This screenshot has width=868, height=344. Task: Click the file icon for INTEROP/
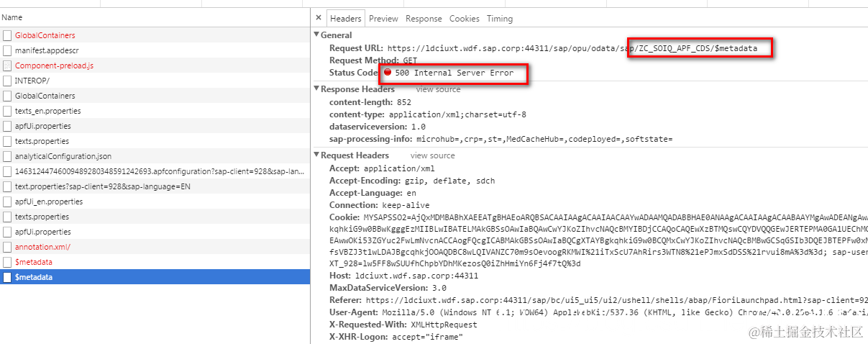7,81
